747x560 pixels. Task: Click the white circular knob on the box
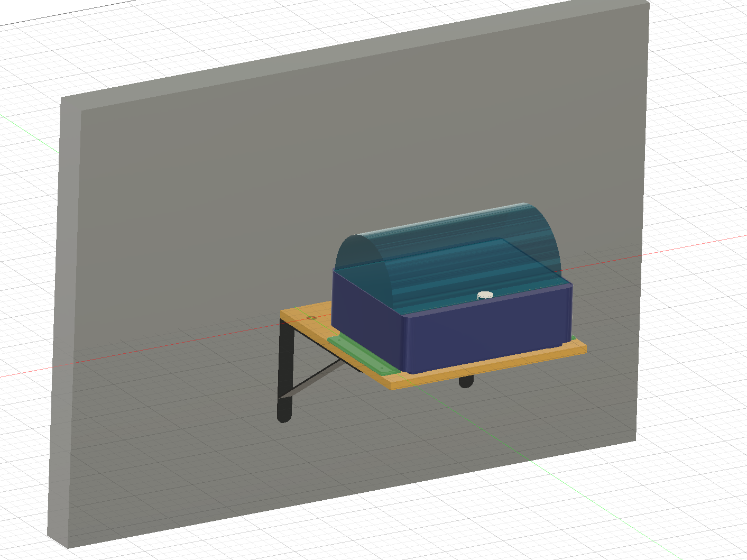pyautogui.click(x=484, y=294)
